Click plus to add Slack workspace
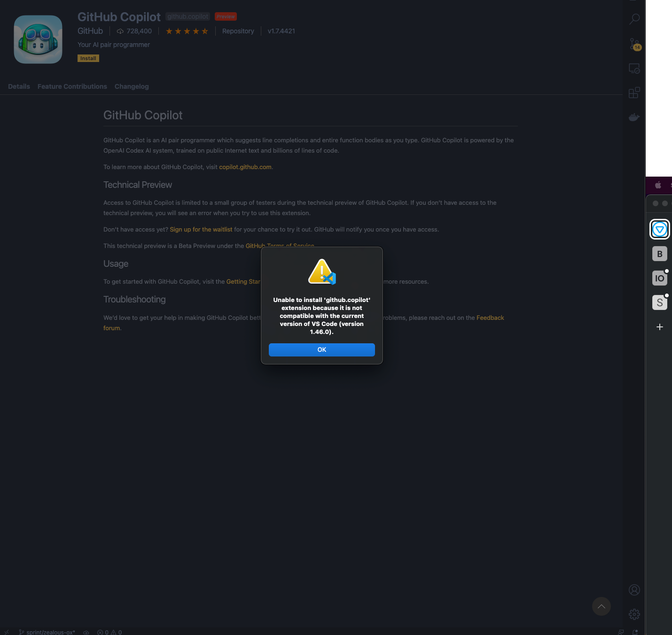Image resolution: width=672 pixels, height=635 pixels. 660,327
